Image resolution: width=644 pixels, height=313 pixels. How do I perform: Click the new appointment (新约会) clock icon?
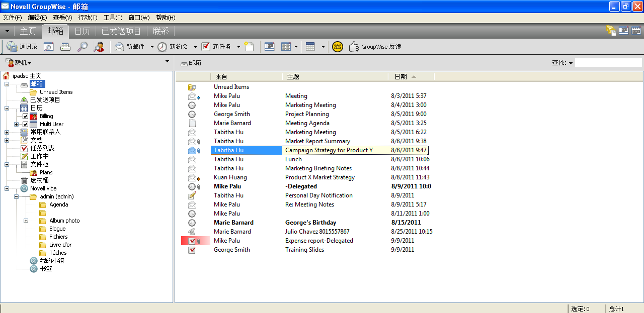coord(162,47)
